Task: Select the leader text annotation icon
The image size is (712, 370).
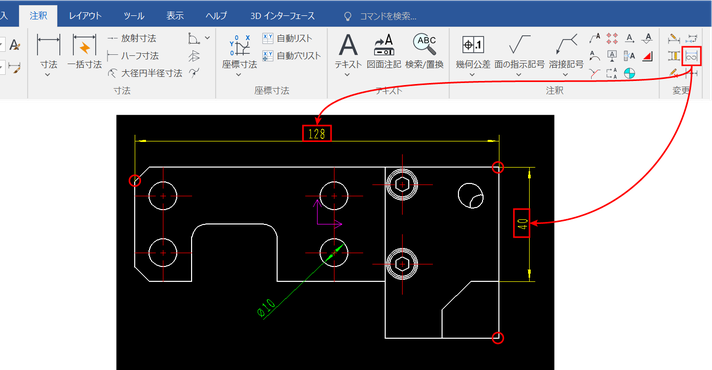Action: tap(595, 39)
